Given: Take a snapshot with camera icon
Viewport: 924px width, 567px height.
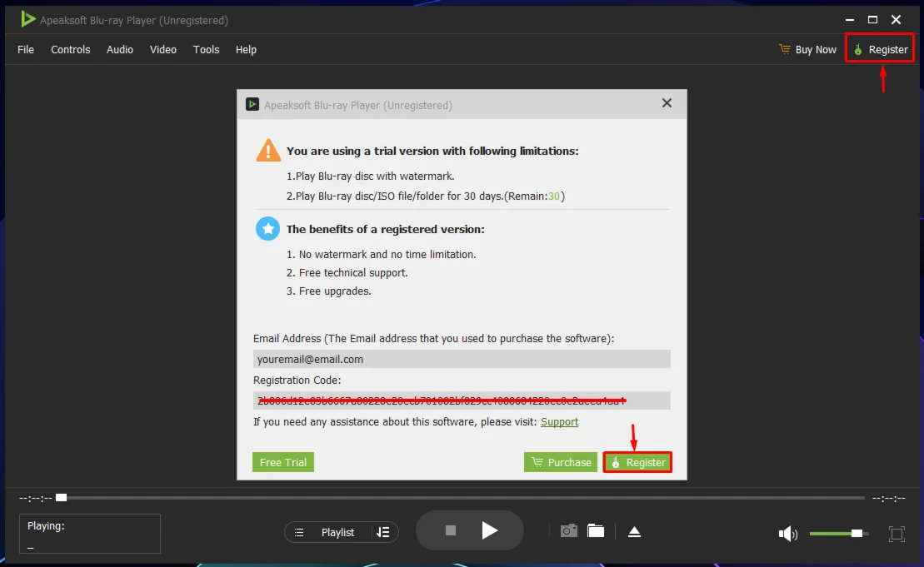Looking at the screenshot, I should (x=568, y=531).
